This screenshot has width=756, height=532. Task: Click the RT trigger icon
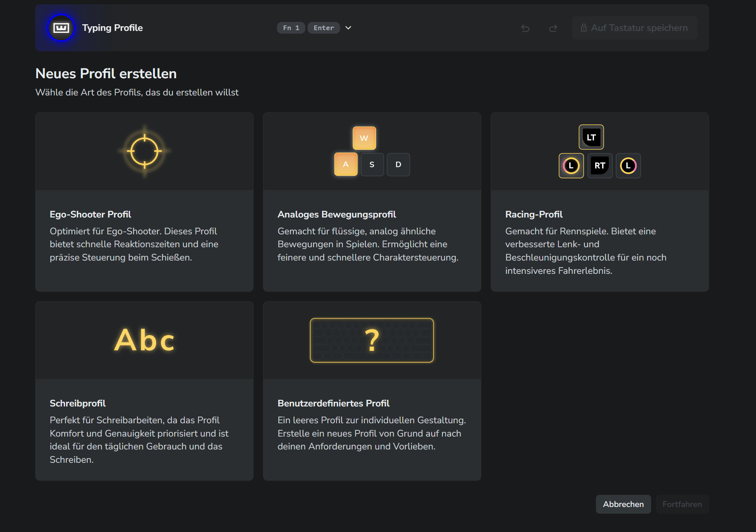click(x=599, y=165)
